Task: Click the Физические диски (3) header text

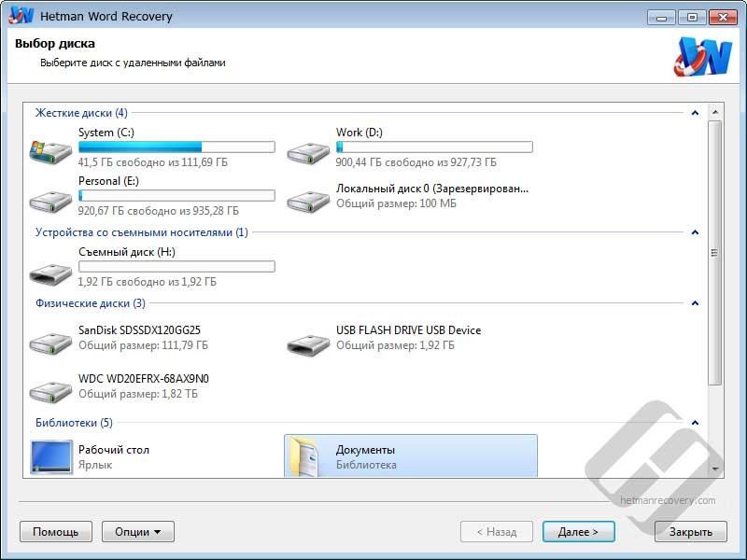Action: (91, 303)
